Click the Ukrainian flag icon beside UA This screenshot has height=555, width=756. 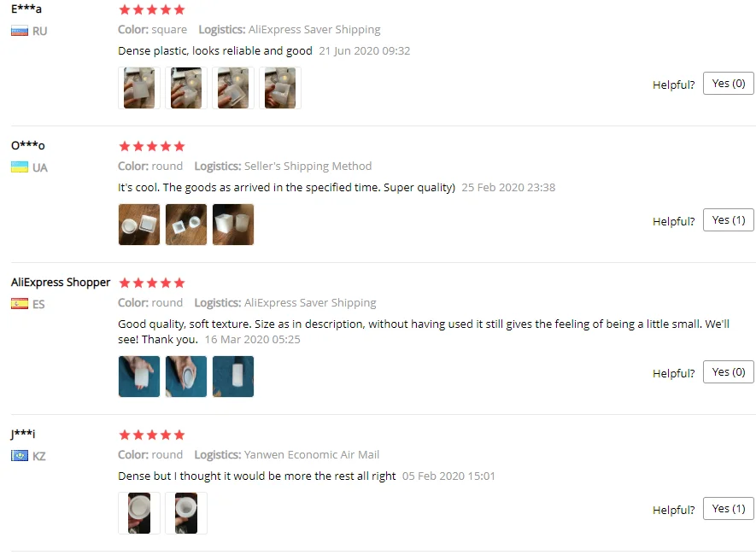click(x=20, y=167)
